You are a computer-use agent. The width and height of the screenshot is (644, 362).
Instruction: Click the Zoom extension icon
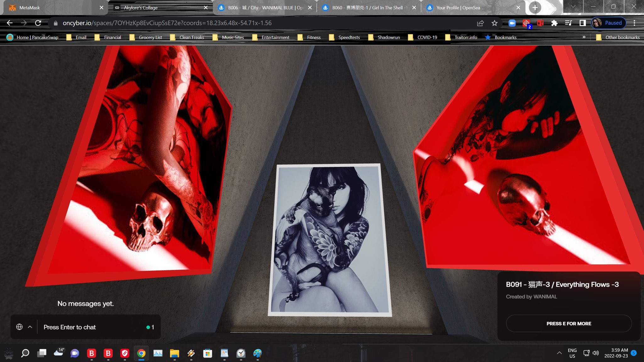(512, 23)
